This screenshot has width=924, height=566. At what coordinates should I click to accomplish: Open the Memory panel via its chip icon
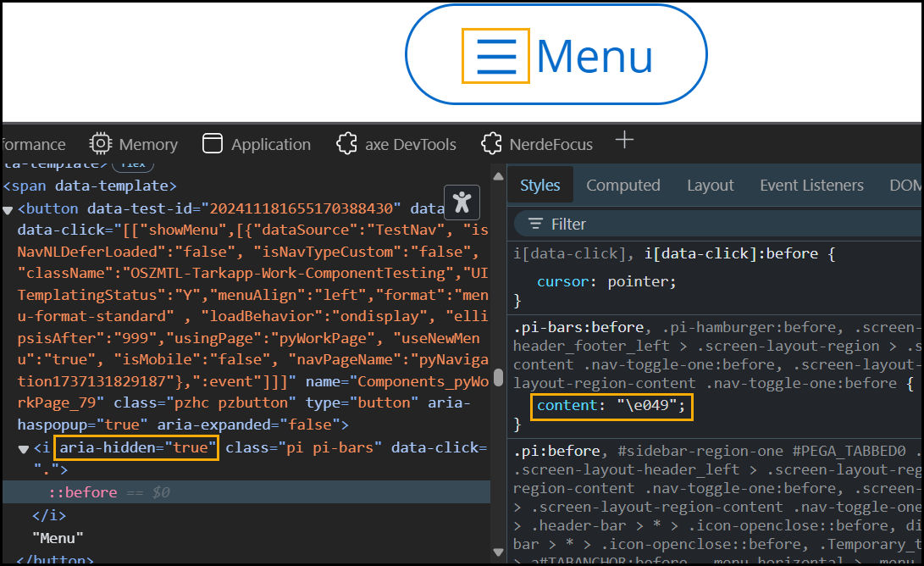coord(101,144)
